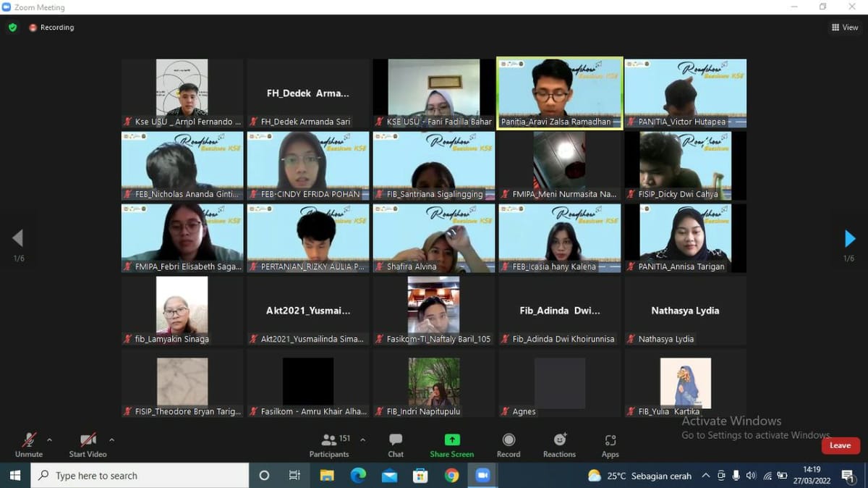Expand video options arrow beside Start Video
This screenshot has width=868, height=488.
coord(111,439)
